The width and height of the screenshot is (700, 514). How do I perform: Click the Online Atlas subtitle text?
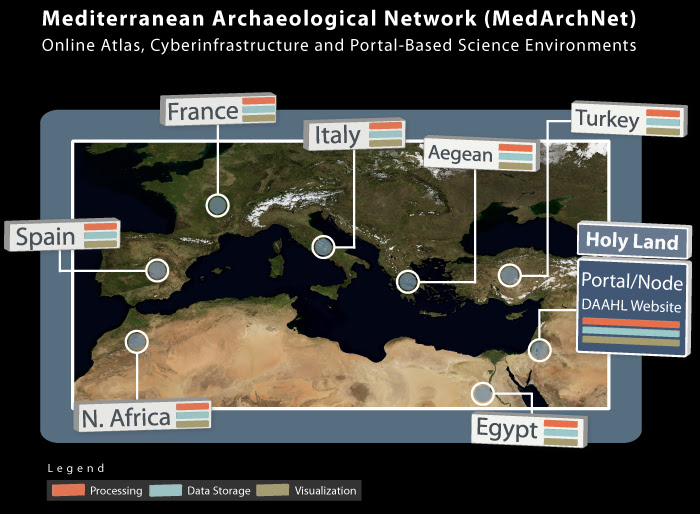pos(339,46)
